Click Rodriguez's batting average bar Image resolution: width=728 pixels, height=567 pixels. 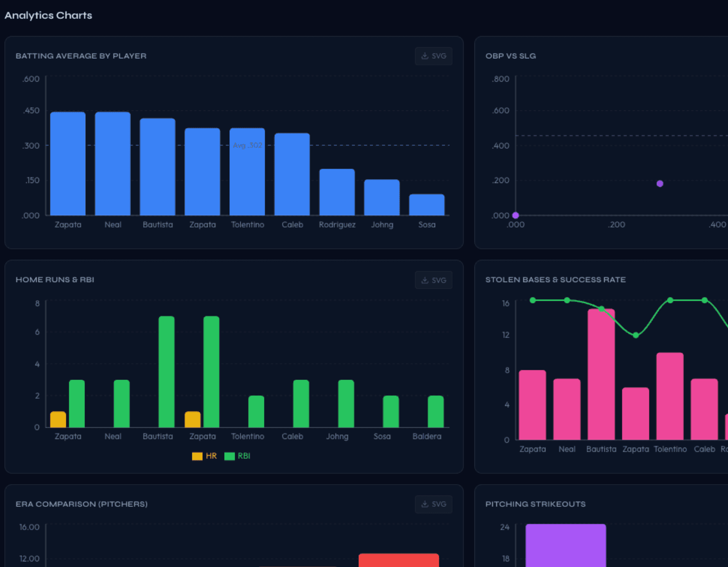point(337,192)
